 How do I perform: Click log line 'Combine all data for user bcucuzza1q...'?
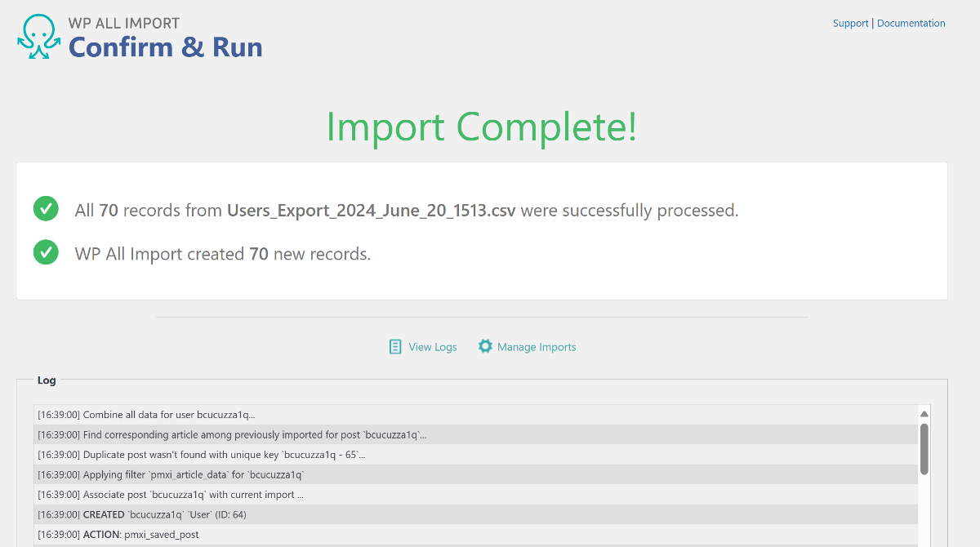click(475, 415)
